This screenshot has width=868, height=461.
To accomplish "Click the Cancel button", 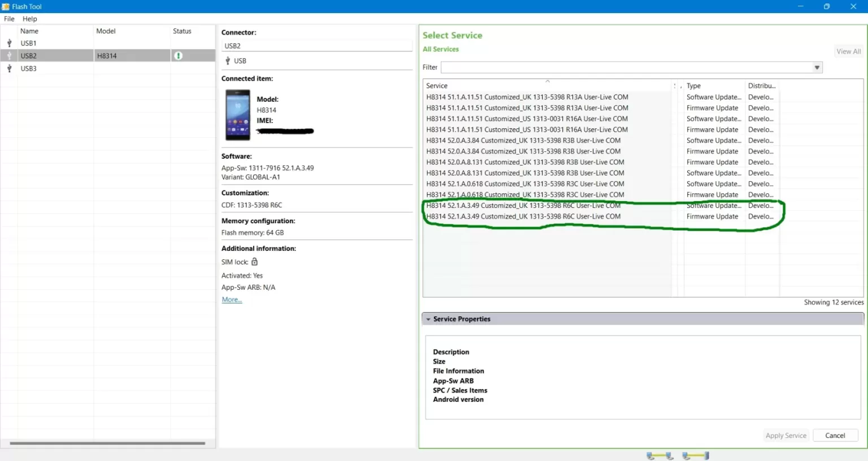I will [x=835, y=436].
